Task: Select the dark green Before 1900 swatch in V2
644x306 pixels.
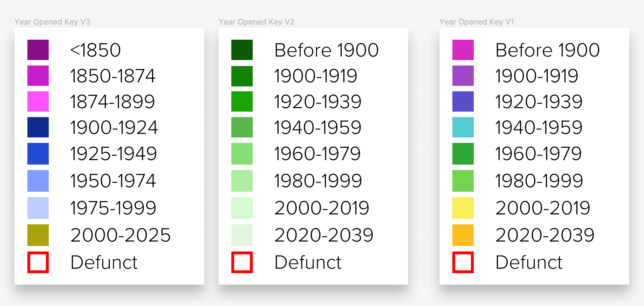Action: point(242,50)
